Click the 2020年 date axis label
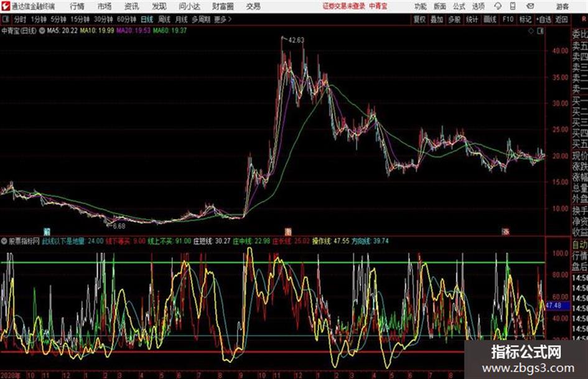 pos(11,375)
